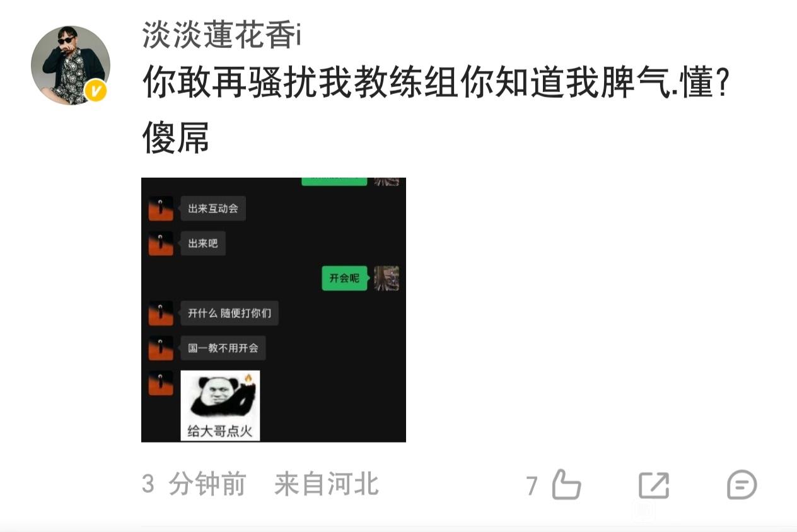Tap the 国一教不用开会 message
797x532 pixels.
point(223,348)
